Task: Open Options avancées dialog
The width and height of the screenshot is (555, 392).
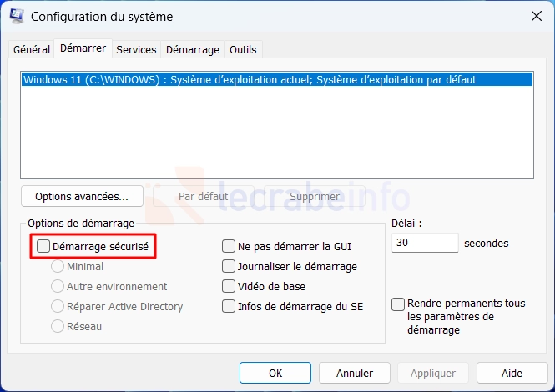Action: pyautogui.click(x=82, y=196)
